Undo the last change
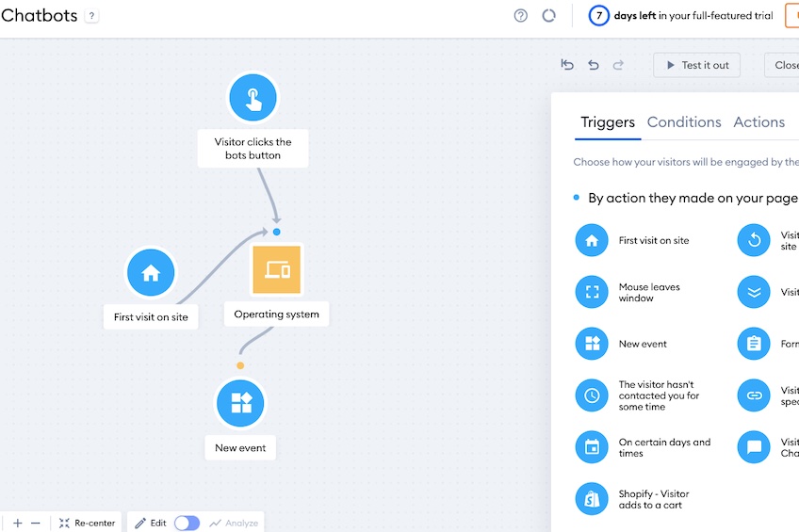 pos(594,65)
